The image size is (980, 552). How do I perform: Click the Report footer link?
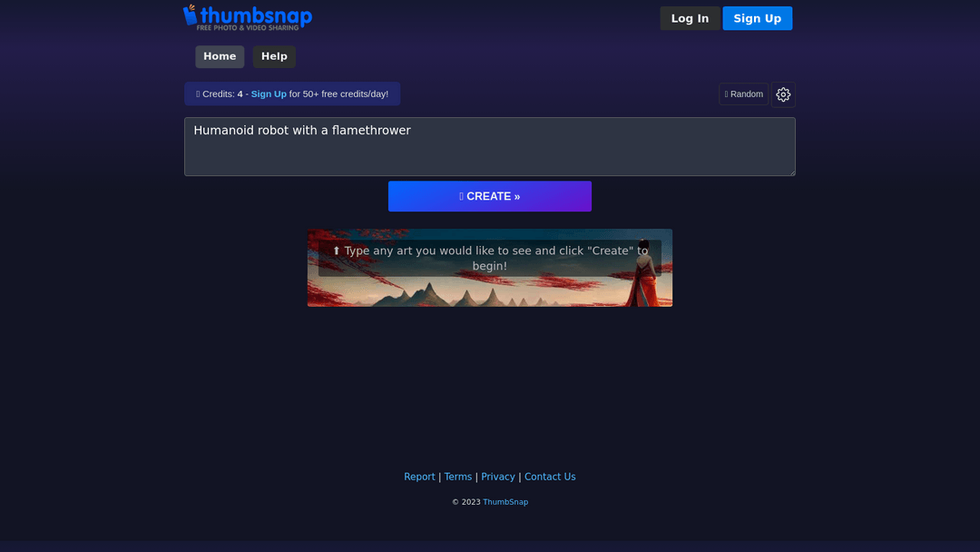pos(419,477)
